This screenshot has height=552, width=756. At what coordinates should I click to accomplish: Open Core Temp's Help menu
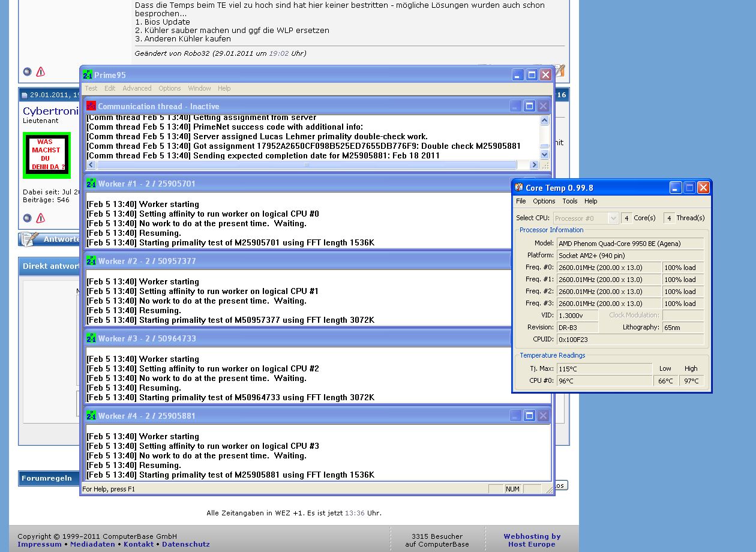pos(591,201)
